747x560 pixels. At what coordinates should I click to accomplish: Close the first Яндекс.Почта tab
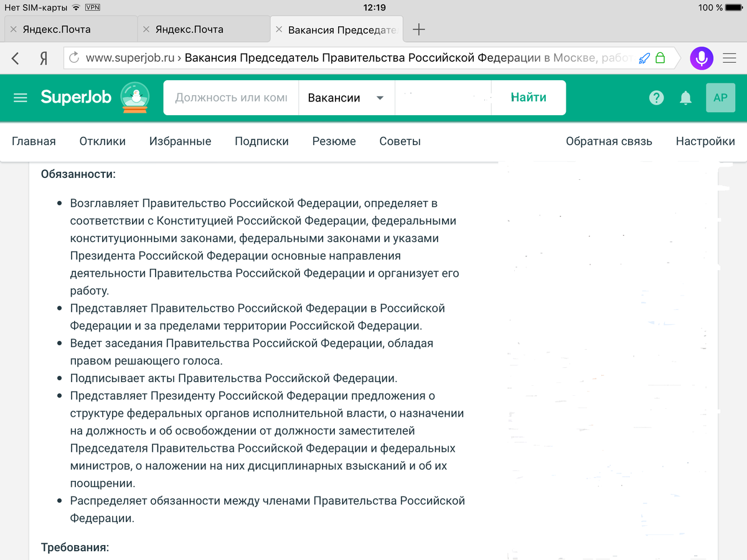[x=14, y=29]
